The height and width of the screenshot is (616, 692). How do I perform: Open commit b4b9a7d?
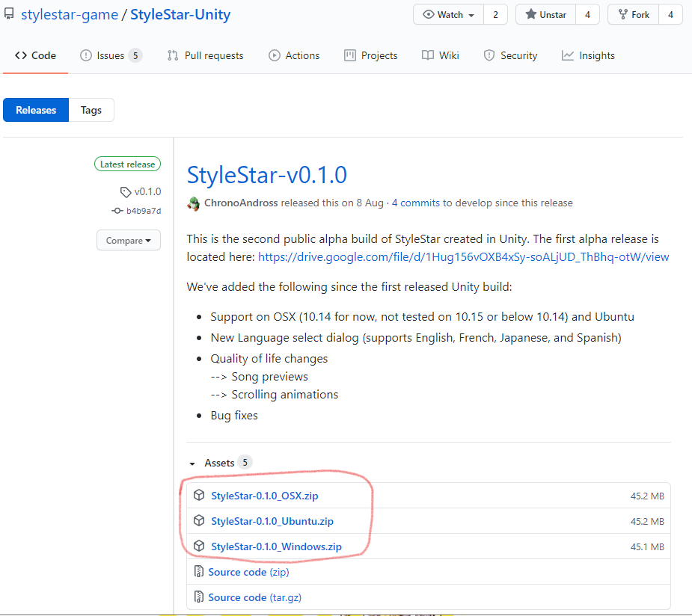(x=144, y=211)
